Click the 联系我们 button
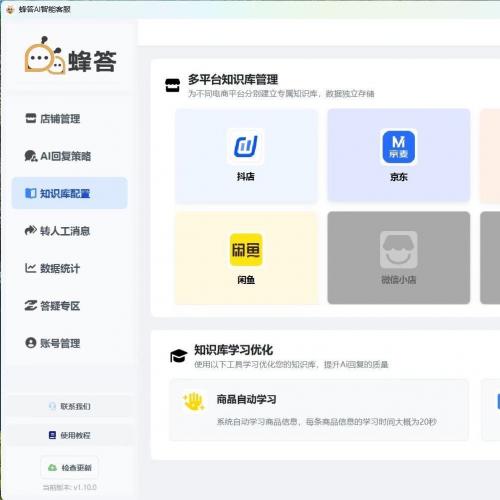Viewport: 500px width, 500px height. [70, 406]
